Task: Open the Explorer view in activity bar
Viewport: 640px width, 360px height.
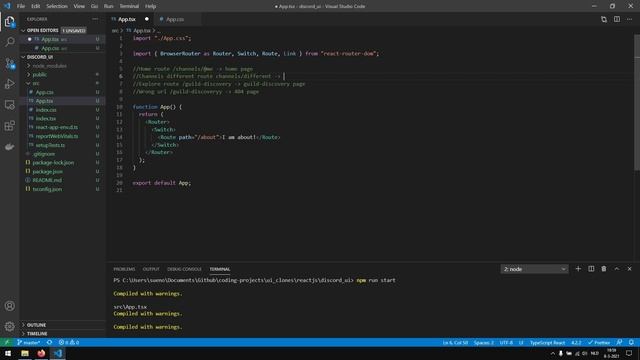Action: (x=9, y=22)
